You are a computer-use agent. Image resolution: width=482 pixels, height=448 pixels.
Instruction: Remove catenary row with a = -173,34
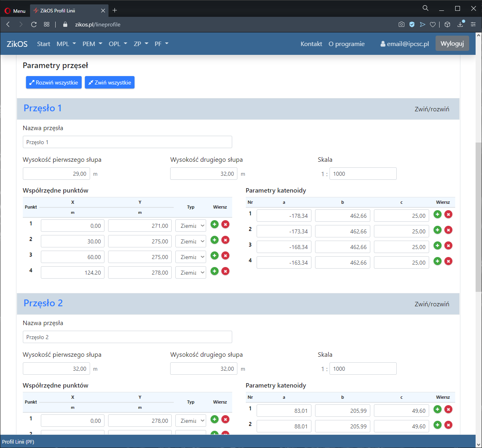tap(448, 230)
